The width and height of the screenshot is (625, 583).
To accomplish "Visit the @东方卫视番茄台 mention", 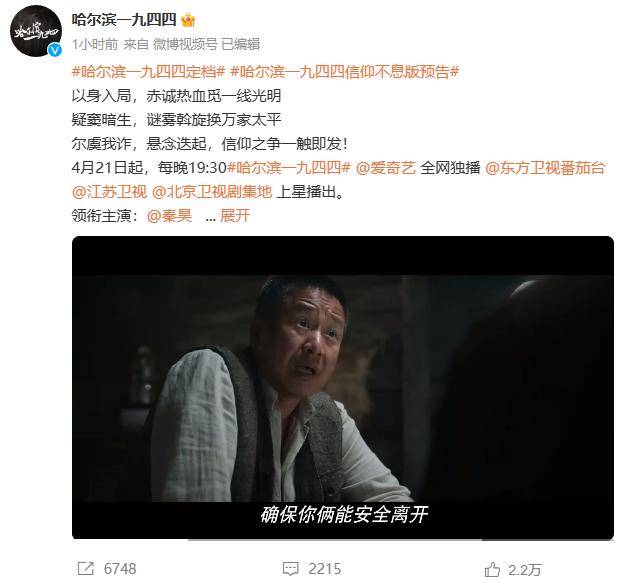I will point(545,168).
